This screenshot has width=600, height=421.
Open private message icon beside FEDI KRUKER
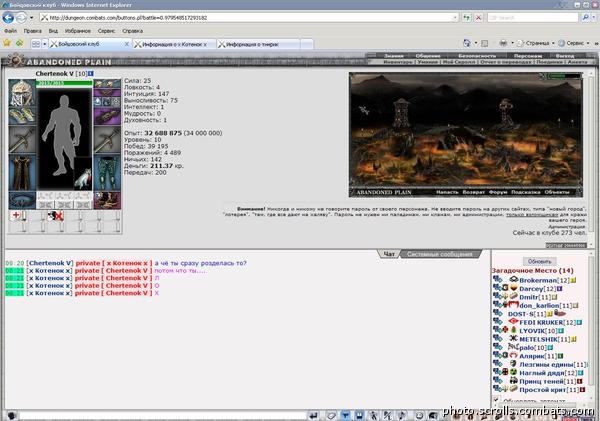pos(497,322)
